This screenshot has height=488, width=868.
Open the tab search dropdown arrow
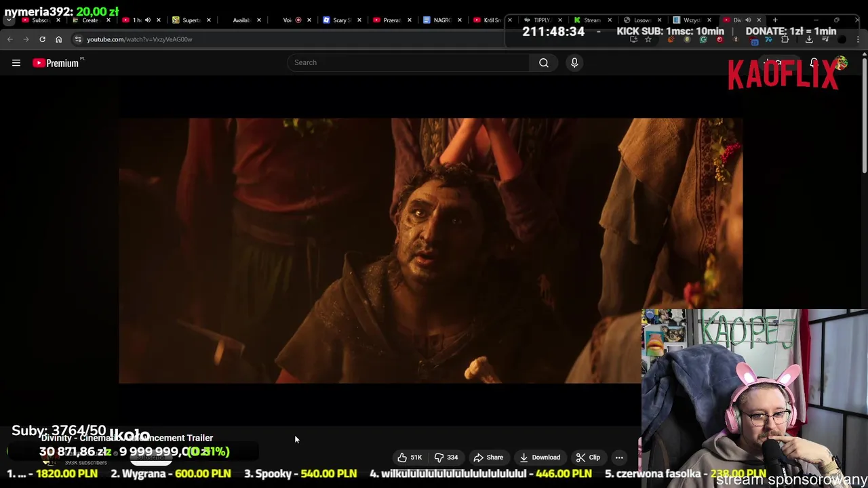point(9,20)
